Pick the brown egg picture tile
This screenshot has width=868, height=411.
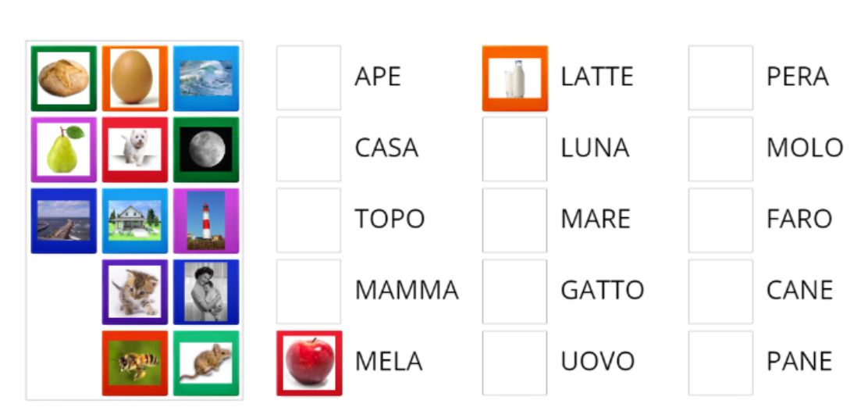point(134,78)
